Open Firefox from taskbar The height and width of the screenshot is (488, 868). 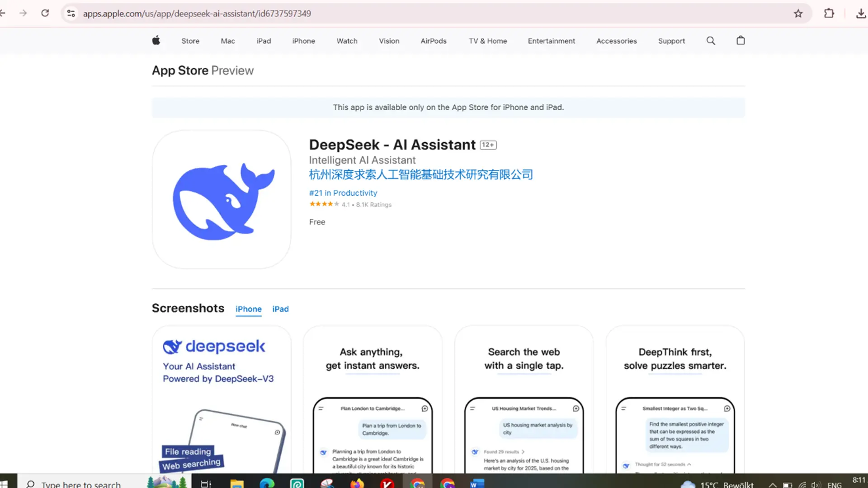point(357,484)
